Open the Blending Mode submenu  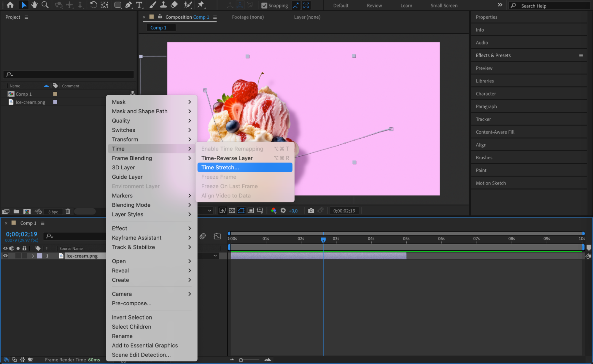pyautogui.click(x=151, y=205)
